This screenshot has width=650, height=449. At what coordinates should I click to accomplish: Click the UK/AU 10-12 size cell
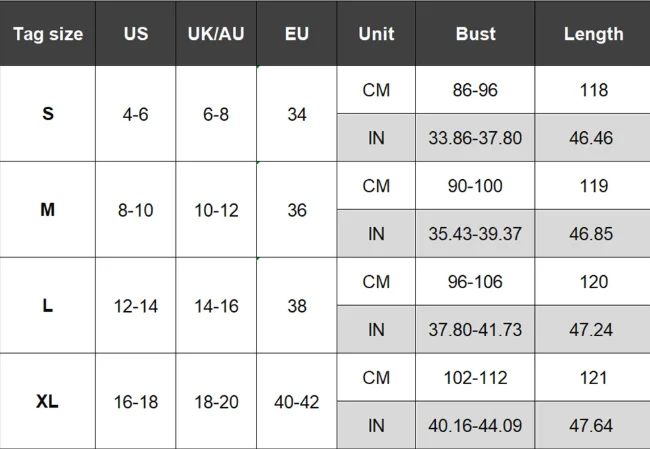[x=216, y=210]
